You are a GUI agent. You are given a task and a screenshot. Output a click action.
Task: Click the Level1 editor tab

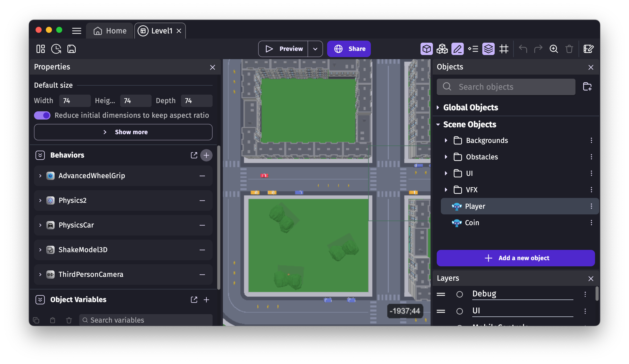pos(161,30)
